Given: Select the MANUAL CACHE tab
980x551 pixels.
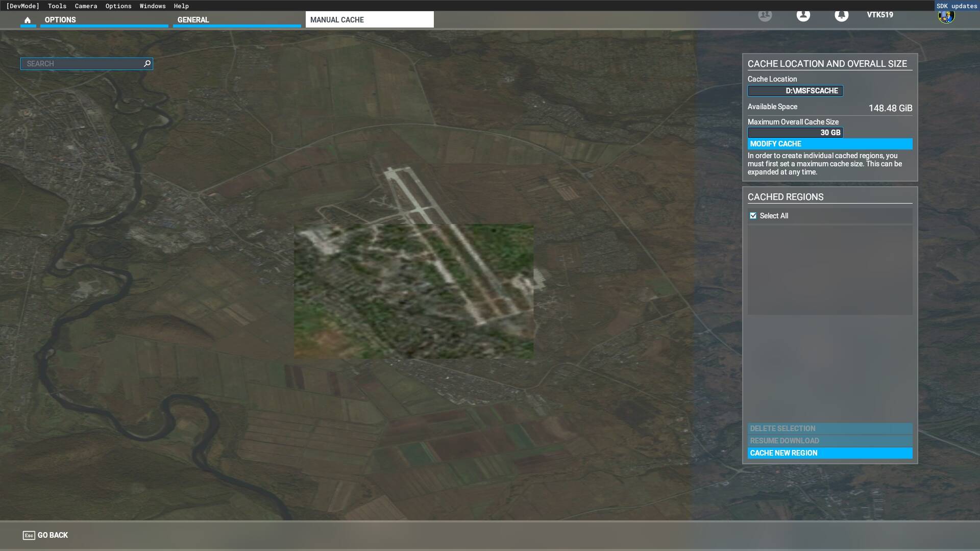Looking at the screenshot, I should pos(370,20).
